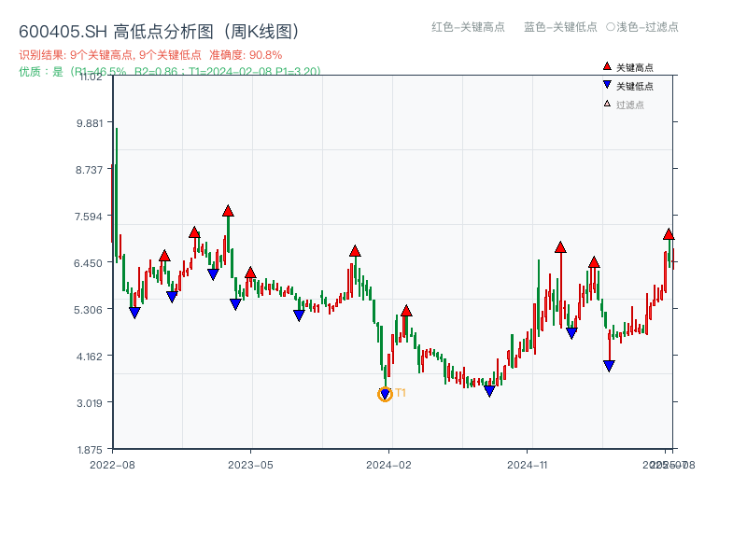Select the red high marker at chart's latest candle
Viewport: 747px width, 560px height.
(669, 234)
